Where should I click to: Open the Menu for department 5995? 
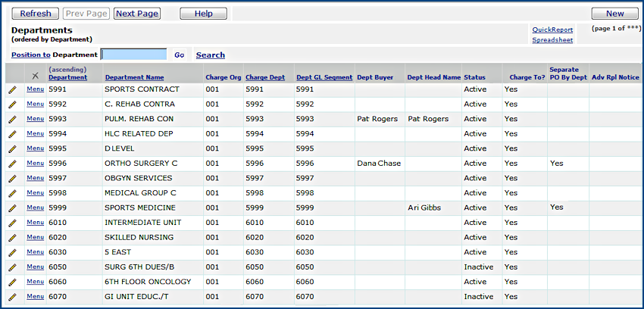35,148
